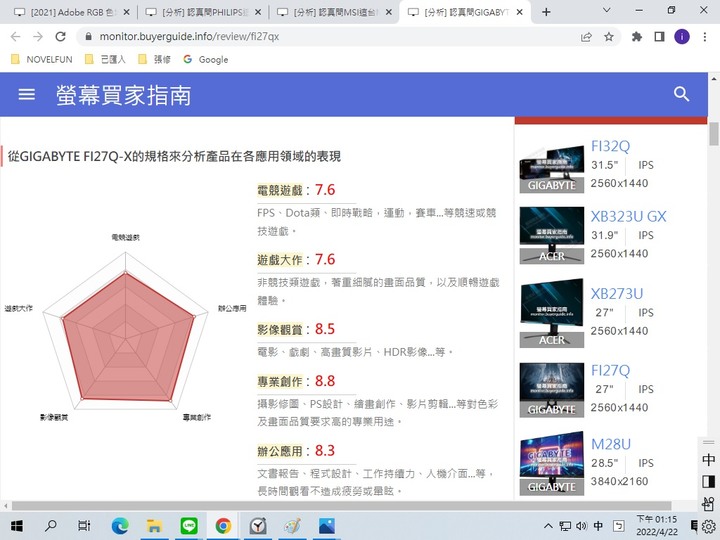Open Chrome three-dot menu
This screenshot has height=540, width=720.
coord(705,37)
